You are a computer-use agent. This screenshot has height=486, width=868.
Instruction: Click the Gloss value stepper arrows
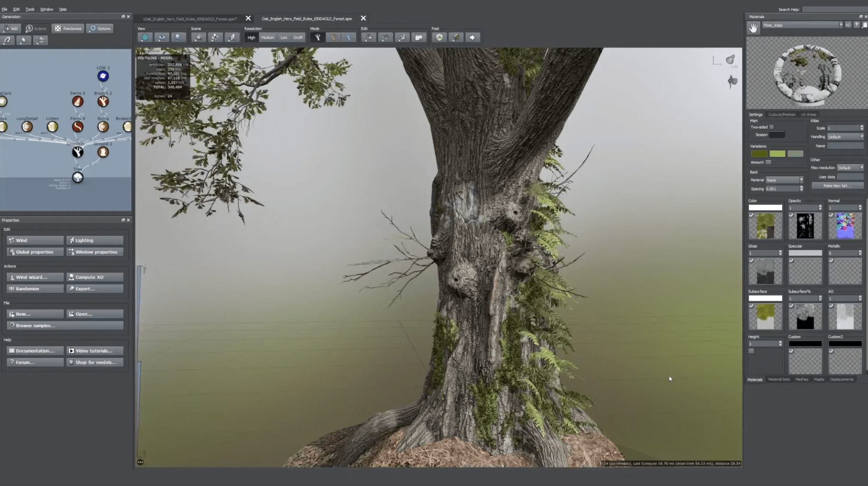[780, 253]
